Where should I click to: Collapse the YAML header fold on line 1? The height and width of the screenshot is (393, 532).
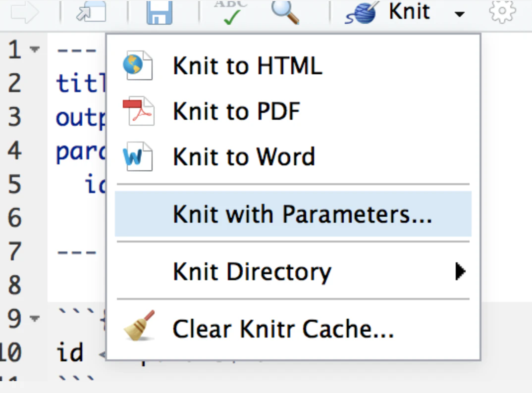click(35, 49)
